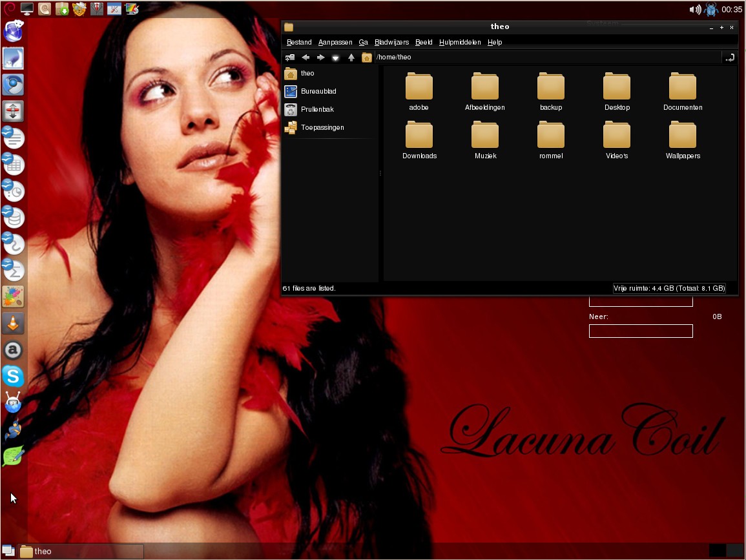The height and width of the screenshot is (560, 746).
Task: Launch OpenOffice Calc spreadsheet from dock
Action: click(14, 164)
